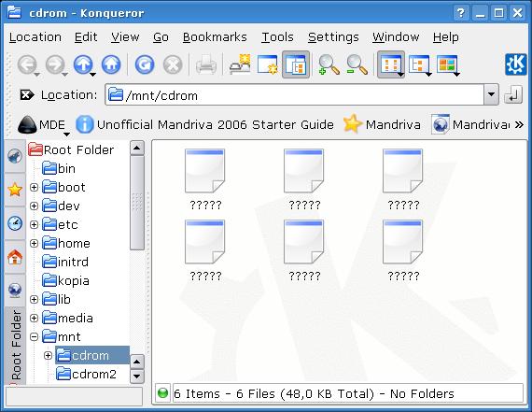Open Unofficial Mandriva 2006 Starter Guide bookmark

coord(204,124)
